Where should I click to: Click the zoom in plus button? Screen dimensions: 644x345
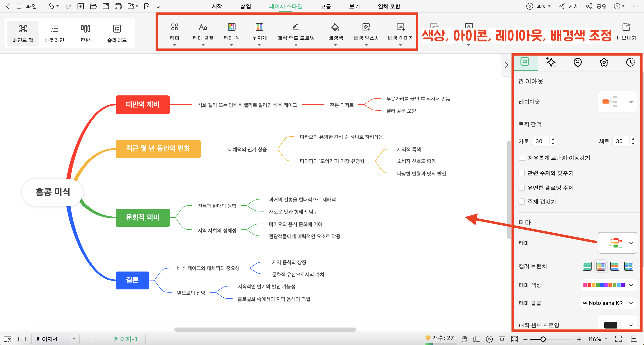point(579,339)
